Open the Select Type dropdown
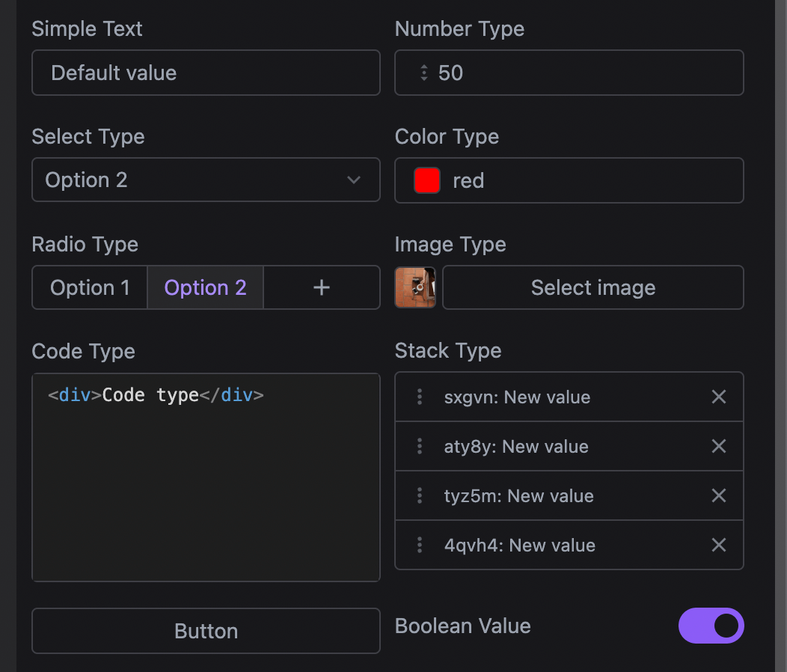The image size is (787, 672). (x=206, y=180)
